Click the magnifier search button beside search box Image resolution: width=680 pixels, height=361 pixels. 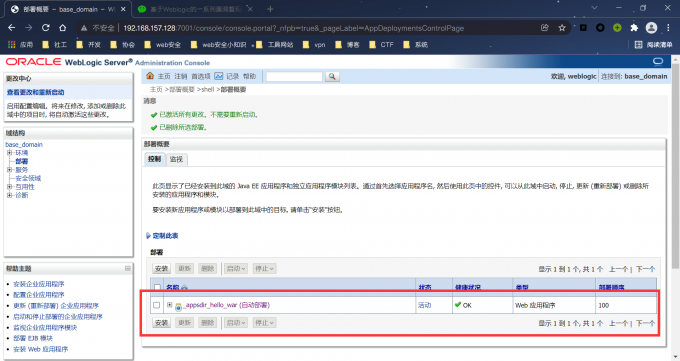click(332, 76)
